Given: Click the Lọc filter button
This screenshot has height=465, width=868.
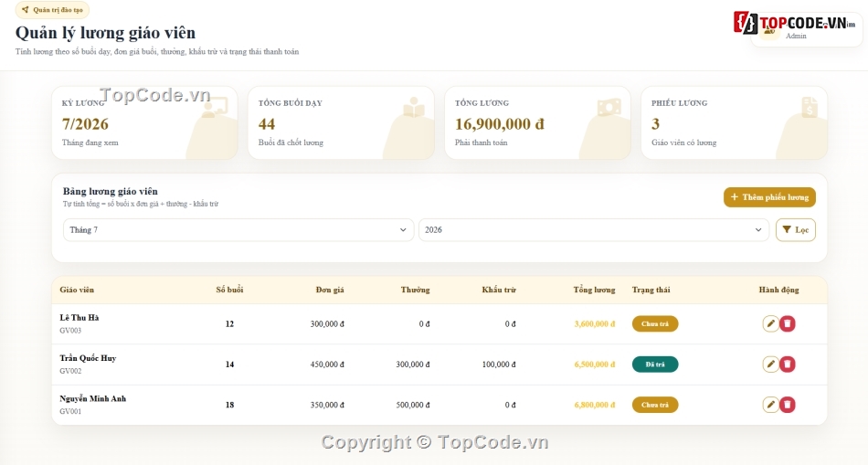Looking at the screenshot, I should (796, 229).
